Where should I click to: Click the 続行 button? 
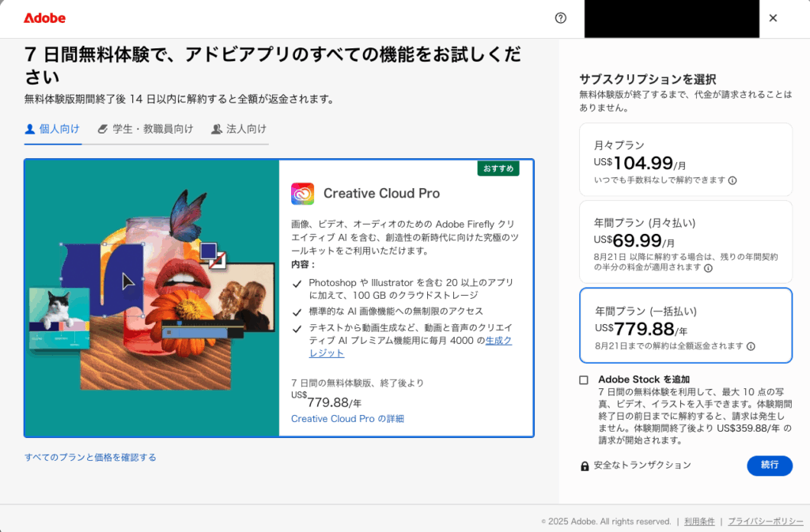769,466
